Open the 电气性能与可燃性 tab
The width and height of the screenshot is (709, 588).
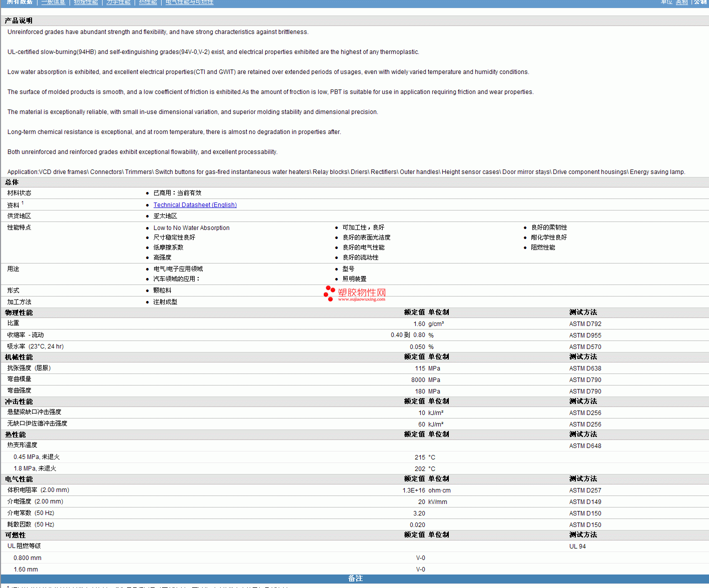(x=190, y=2)
